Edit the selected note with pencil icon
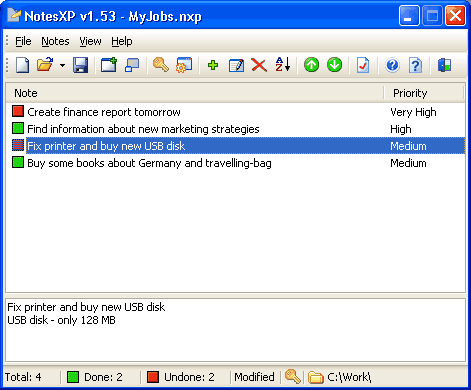 tap(236, 65)
